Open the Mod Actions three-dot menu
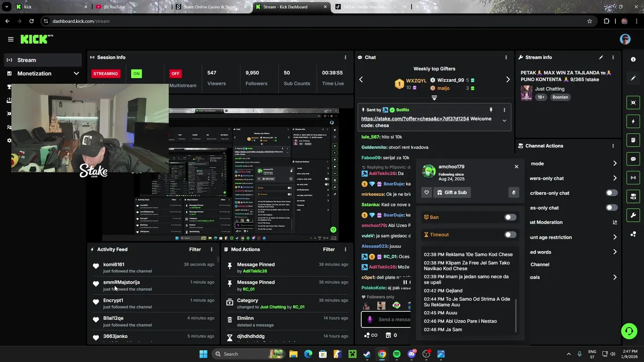 (345, 249)
